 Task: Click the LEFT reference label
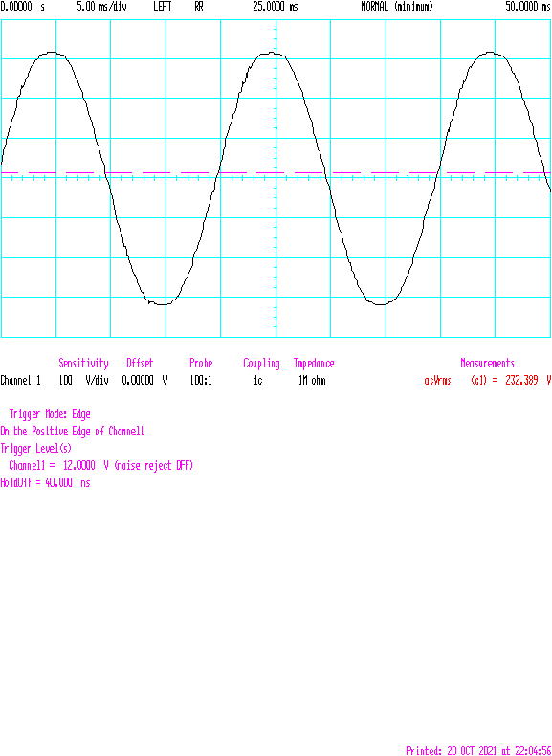pyautogui.click(x=163, y=7)
